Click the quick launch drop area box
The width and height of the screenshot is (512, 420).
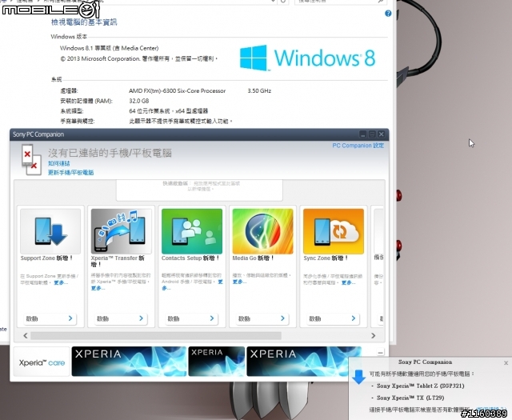[199, 190]
